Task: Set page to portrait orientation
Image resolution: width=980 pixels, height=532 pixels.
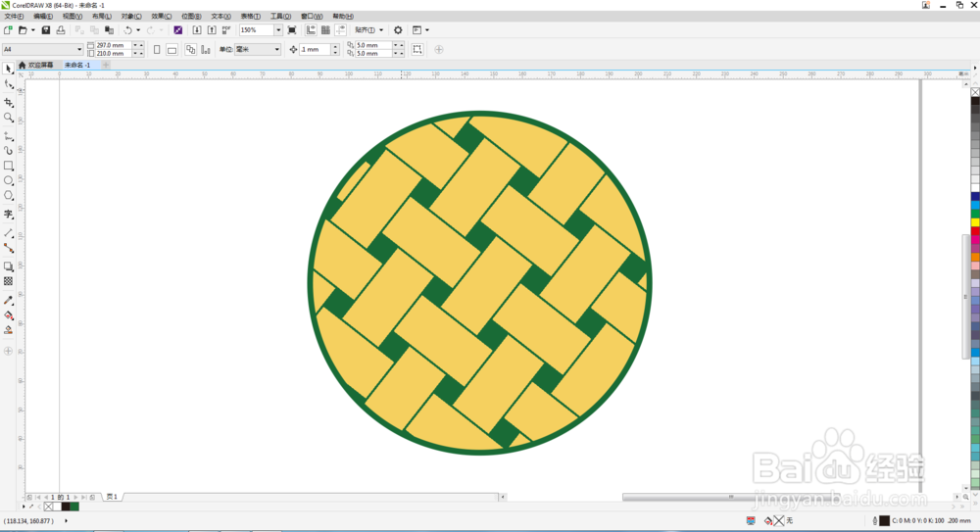Action: click(157, 49)
